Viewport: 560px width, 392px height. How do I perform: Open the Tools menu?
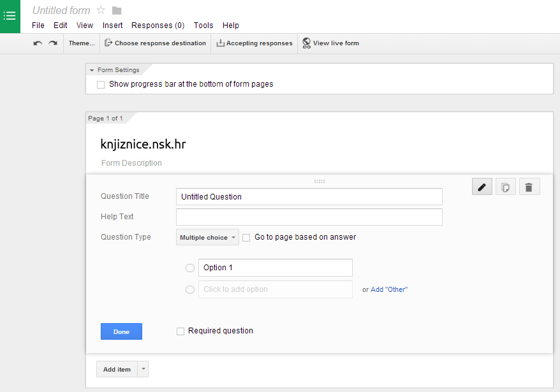[x=203, y=25]
